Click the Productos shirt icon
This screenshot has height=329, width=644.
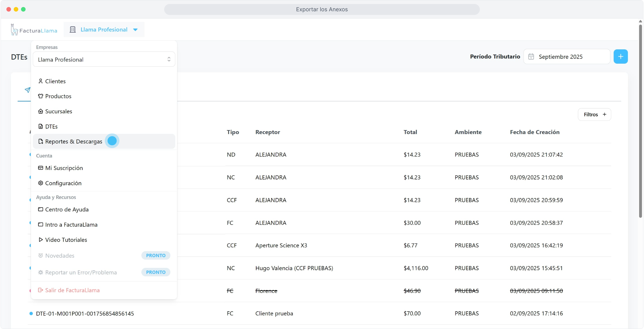point(41,96)
